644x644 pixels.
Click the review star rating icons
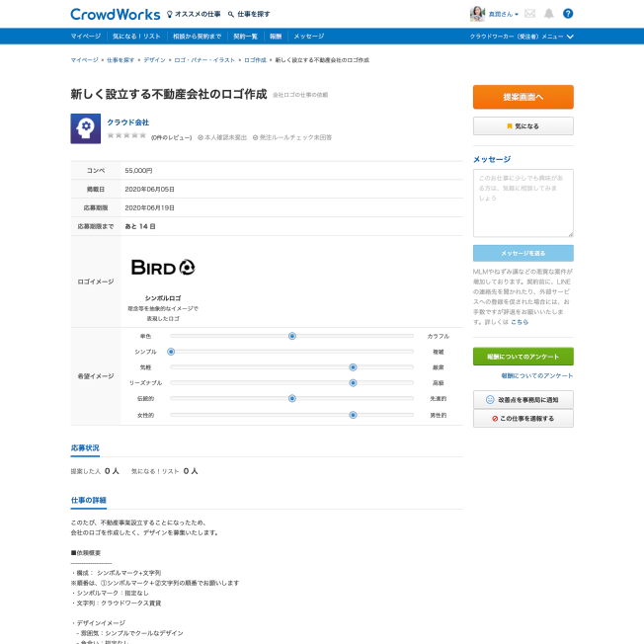126,135
